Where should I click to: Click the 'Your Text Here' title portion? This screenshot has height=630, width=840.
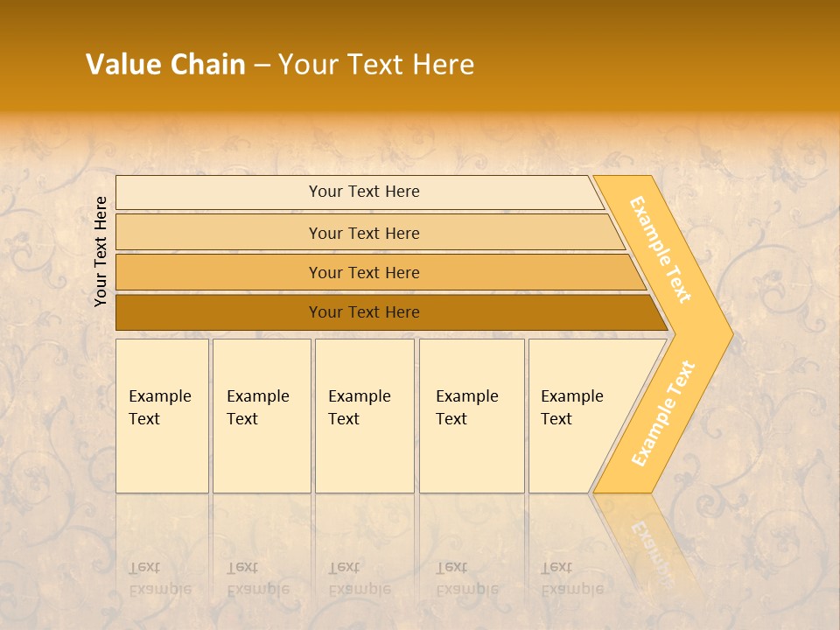pos(376,65)
